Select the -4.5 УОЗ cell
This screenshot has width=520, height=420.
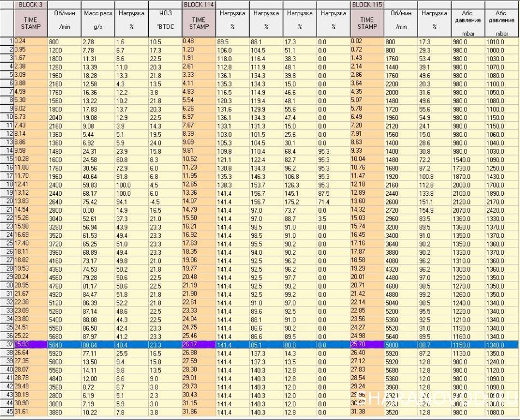pyautogui.click(x=165, y=201)
